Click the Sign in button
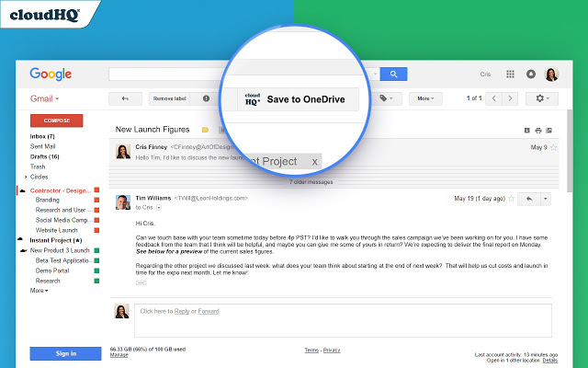 click(x=65, y=353)
